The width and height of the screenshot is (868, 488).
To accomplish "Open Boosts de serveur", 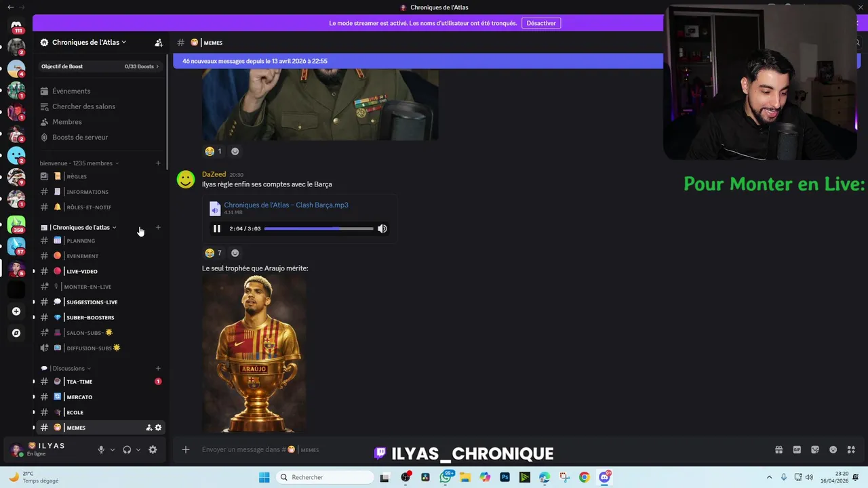I will (100, 137).
